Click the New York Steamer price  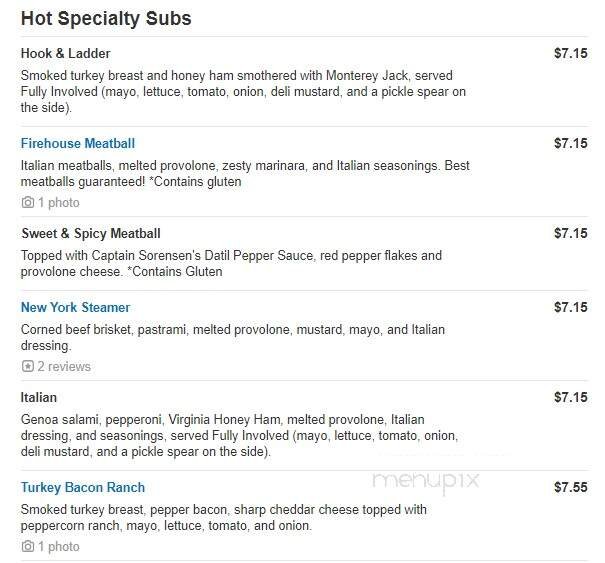tap(570, 307)
